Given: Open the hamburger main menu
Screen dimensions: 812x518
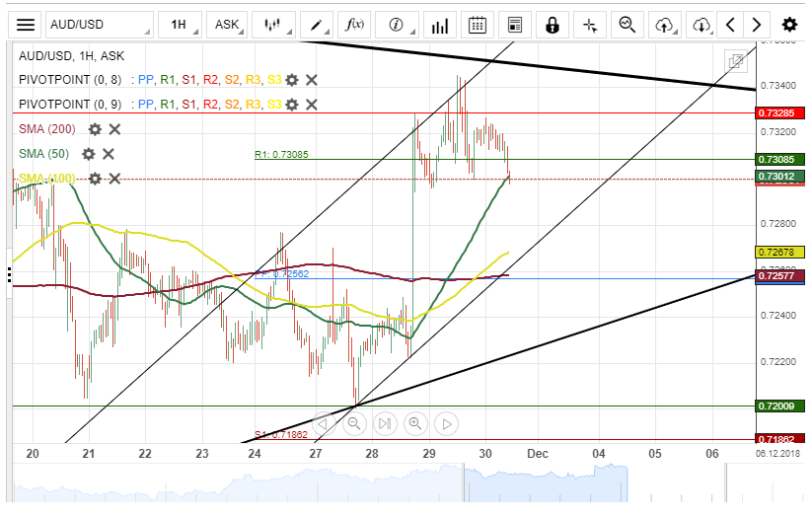Looking at the screenshot, I should 26,25.
